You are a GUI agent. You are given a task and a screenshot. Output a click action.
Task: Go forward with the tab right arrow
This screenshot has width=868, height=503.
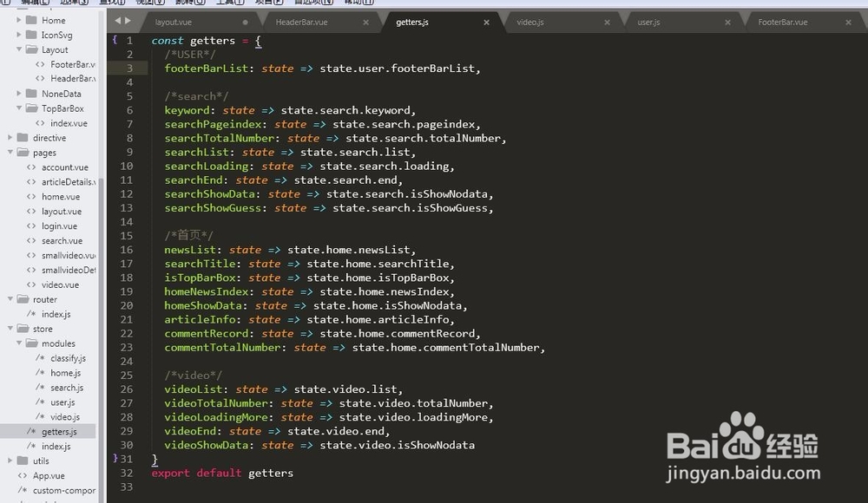coord(128,21)
